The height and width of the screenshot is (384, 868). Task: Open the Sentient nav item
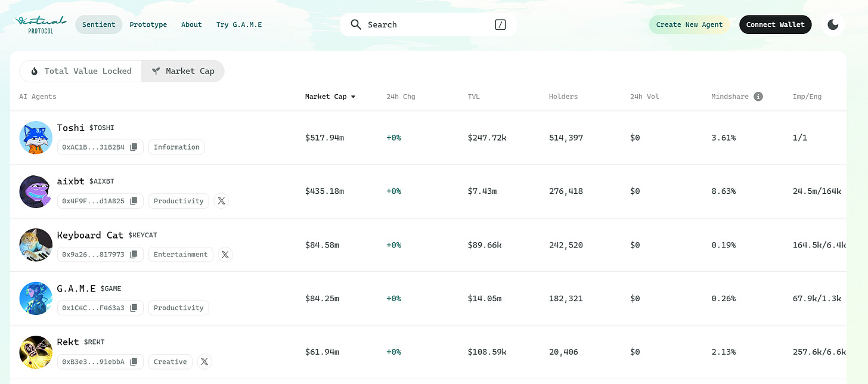pyautogui.click(x=99, y=24)
